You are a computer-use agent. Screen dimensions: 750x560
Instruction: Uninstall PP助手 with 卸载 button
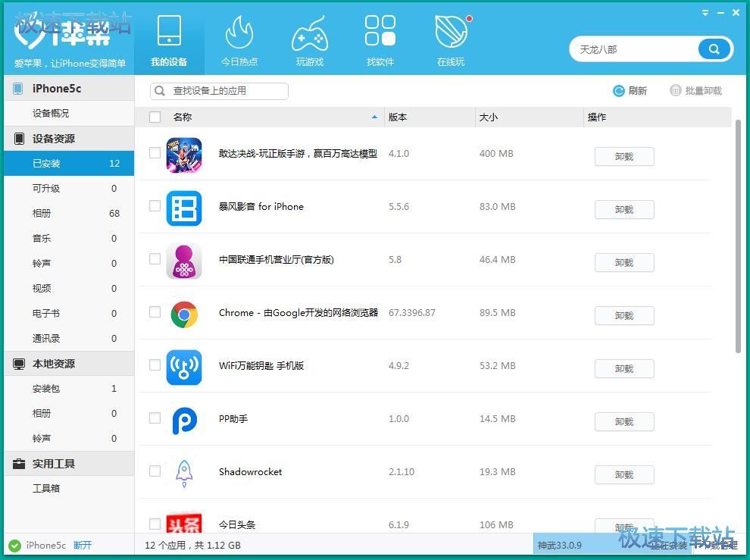click(624, 422)
